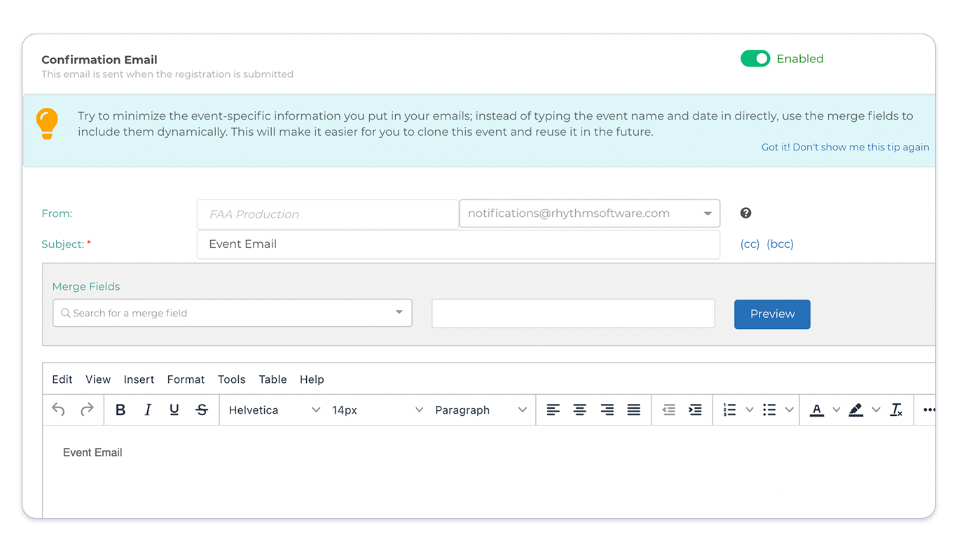The width and height of the screenshot is (957, 560).
Task: Click the empty field beside Preview
Action: coord(573,314)
